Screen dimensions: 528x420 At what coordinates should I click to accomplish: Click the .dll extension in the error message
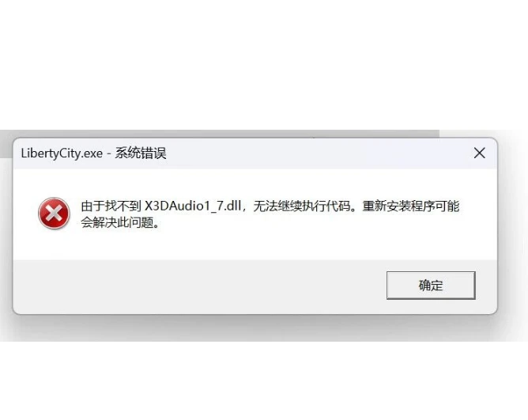click(x=232, y=206)
